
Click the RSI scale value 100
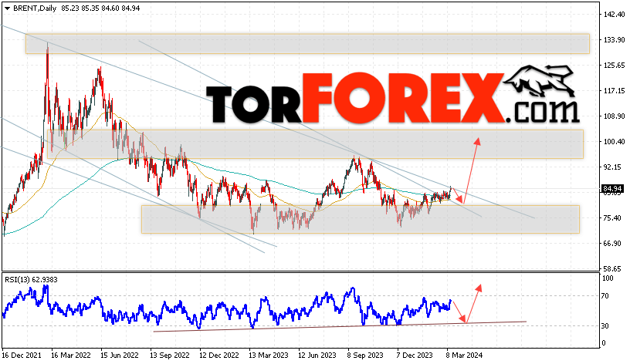click(608, 278)
